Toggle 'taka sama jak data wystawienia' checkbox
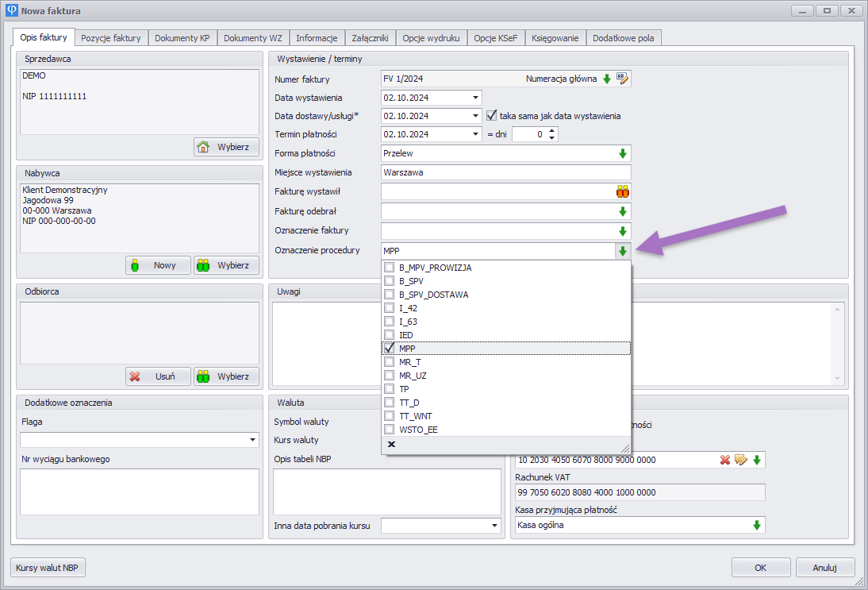 point(491,116)
